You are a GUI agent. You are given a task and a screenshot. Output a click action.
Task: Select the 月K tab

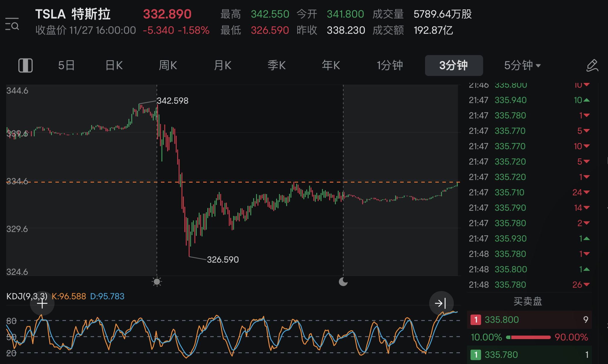[223, 65]
